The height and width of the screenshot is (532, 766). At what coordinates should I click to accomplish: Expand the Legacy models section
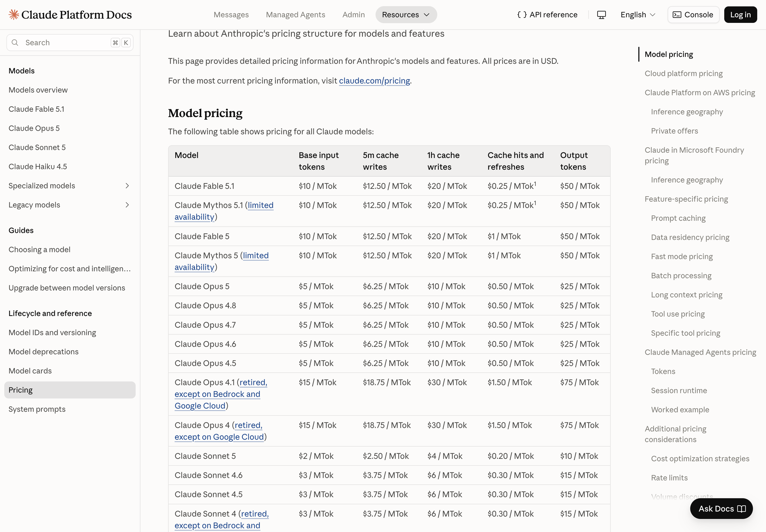tap(127, 205)
